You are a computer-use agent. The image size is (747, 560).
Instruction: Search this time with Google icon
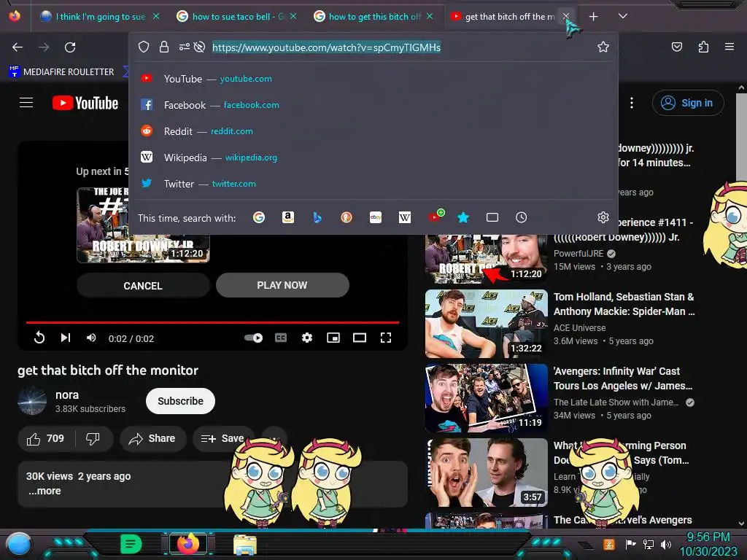click(259, 217)
